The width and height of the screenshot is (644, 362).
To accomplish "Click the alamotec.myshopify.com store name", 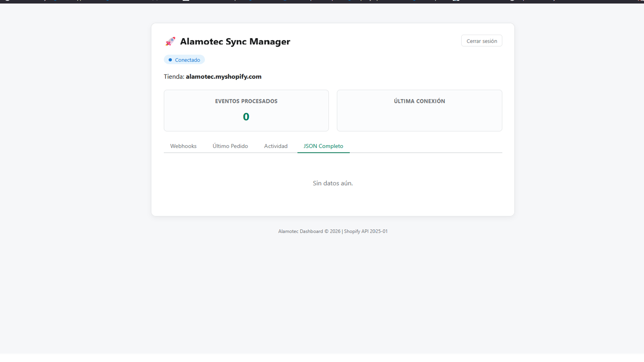I will pos(223,76).
